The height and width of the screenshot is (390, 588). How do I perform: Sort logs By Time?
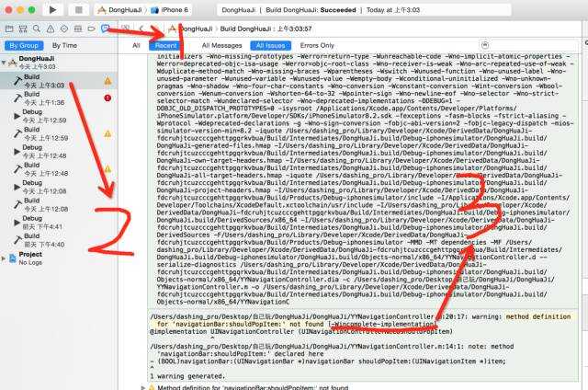click(x=64, y=45)
